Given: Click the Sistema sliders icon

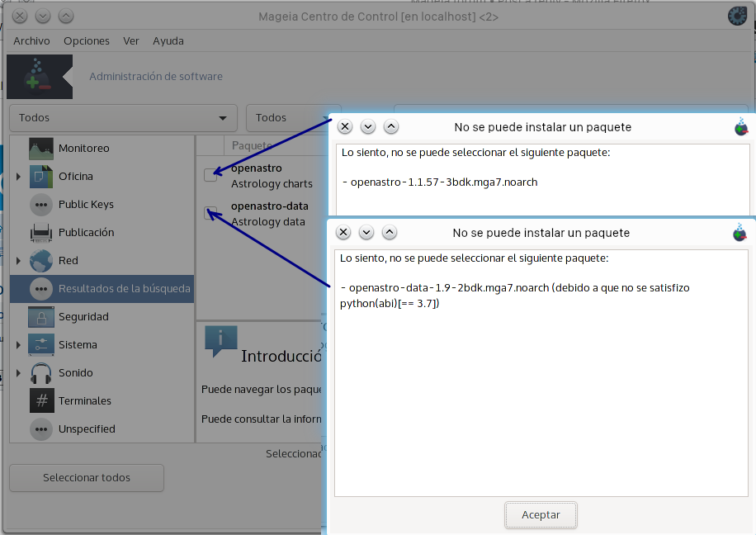Looking at the screenshot, I should pyautogui.click(x=41, y=345).
